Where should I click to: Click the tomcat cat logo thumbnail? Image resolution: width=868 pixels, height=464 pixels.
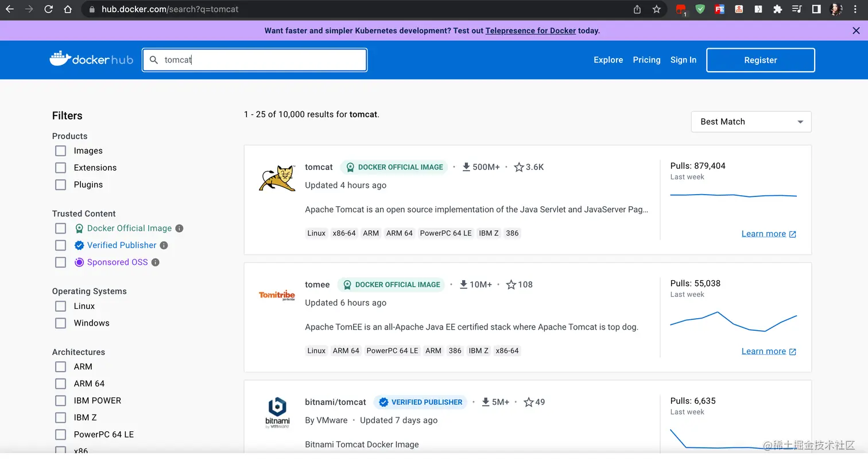coord(277,179)
